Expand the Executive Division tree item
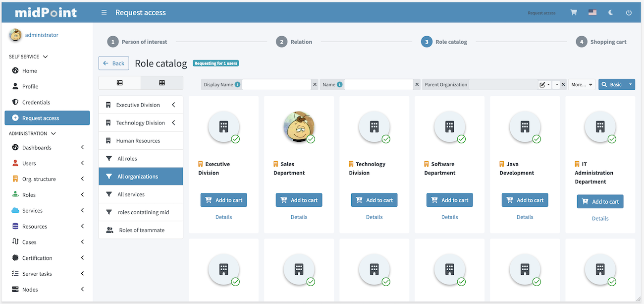The height and width of the screenshot is (304, 644). click(x=173, y=105)
